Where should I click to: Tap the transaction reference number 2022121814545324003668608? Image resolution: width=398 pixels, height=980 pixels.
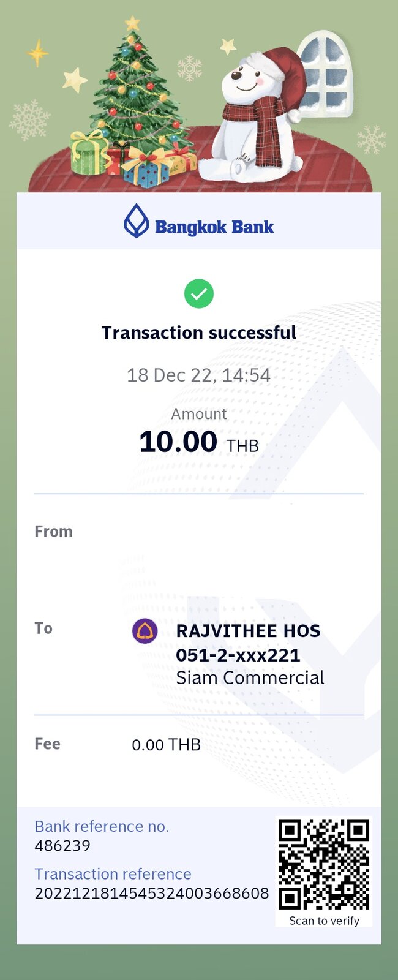[151, 893]
